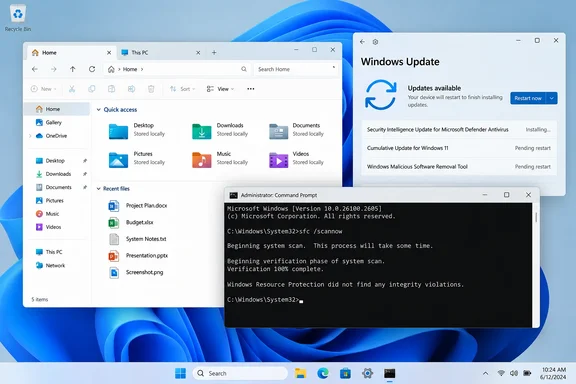The height and width of the screenshot is (384, 576).
Task: Click the Search Home input field
Action: (296, 69)
